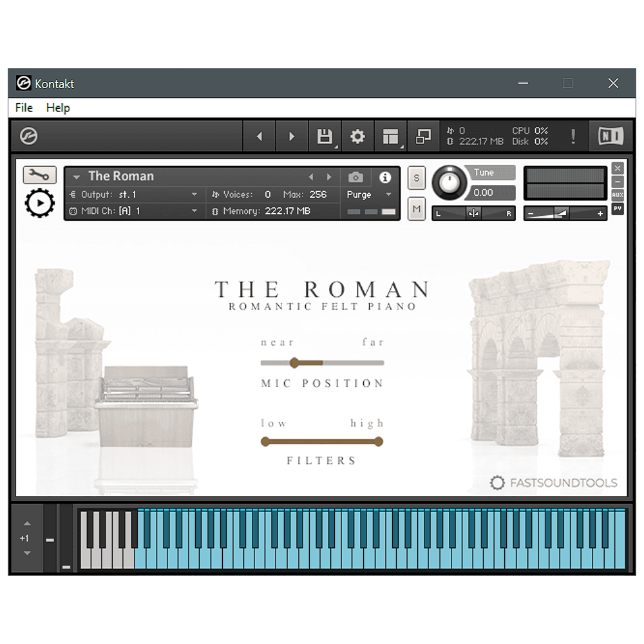The image size is (644, 644).
Task: Click the next instrument arrow
Action: [329, 176]
